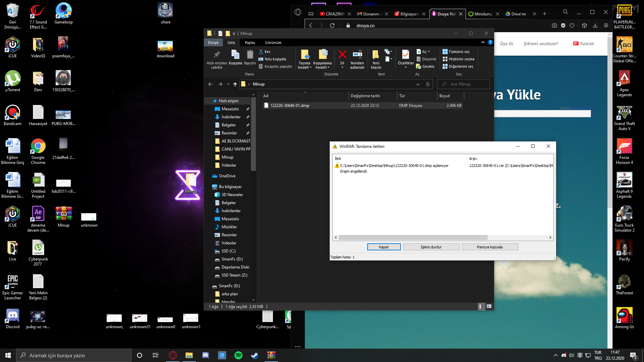
Task: Open the Dosya menu in Explorer
Action: (213, 43)
